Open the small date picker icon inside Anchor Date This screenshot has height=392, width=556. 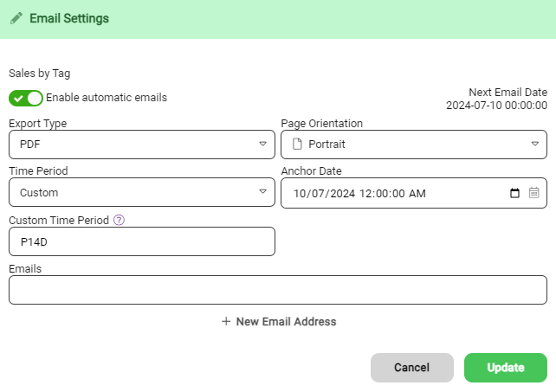[515, 193]
